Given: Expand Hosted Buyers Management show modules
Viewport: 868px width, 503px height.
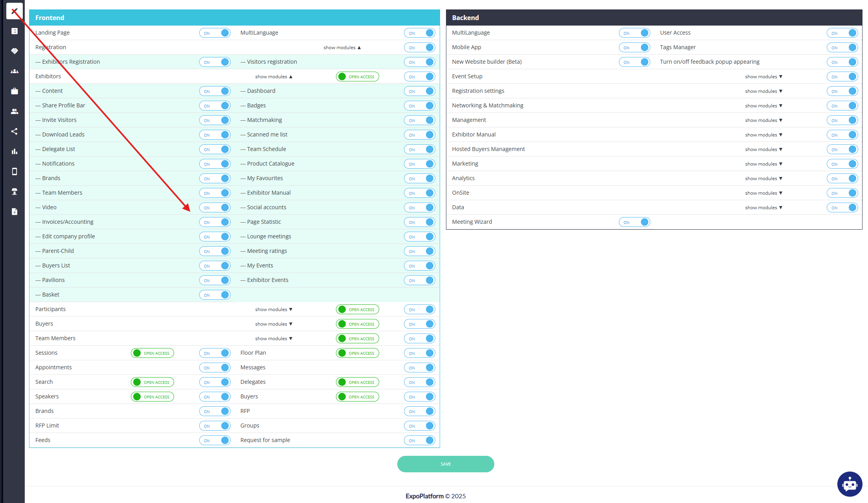Looking at the screenshot, I should [763, 149].
